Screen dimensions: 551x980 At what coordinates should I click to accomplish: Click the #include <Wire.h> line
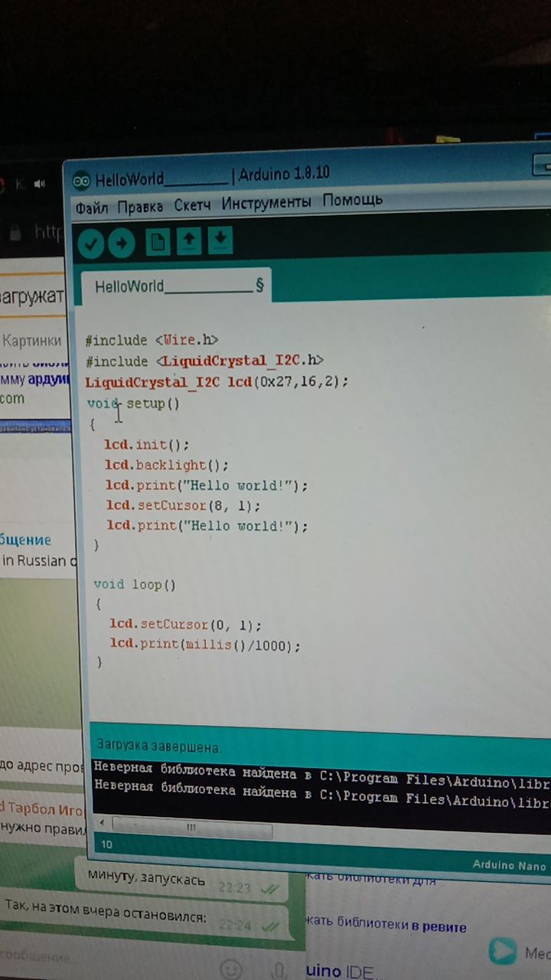152,340
